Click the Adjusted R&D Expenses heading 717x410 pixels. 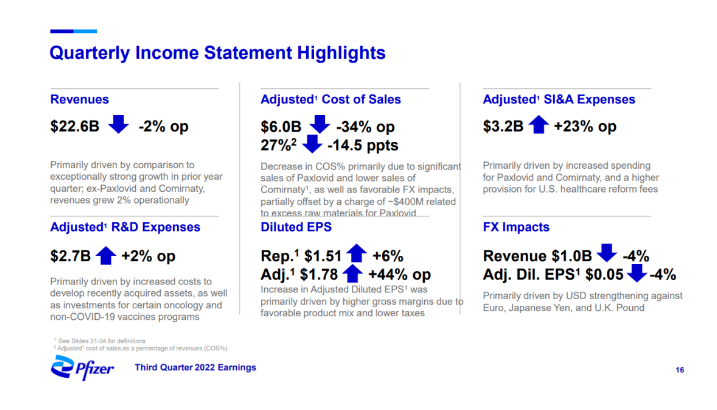click(125, 227)
